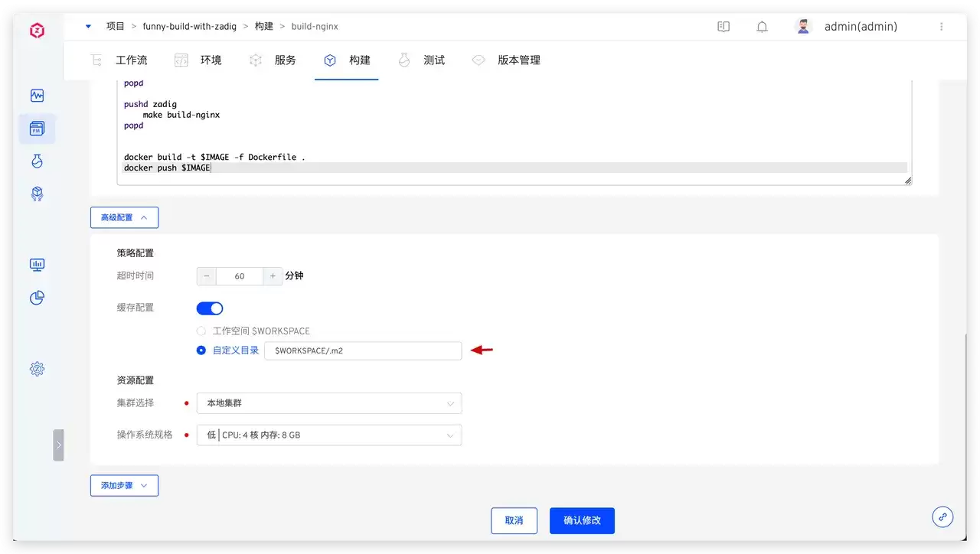980x554 pixels.
Task: Click the custom directory input $WORKSPACE/.m2
Action: point(363,350)
